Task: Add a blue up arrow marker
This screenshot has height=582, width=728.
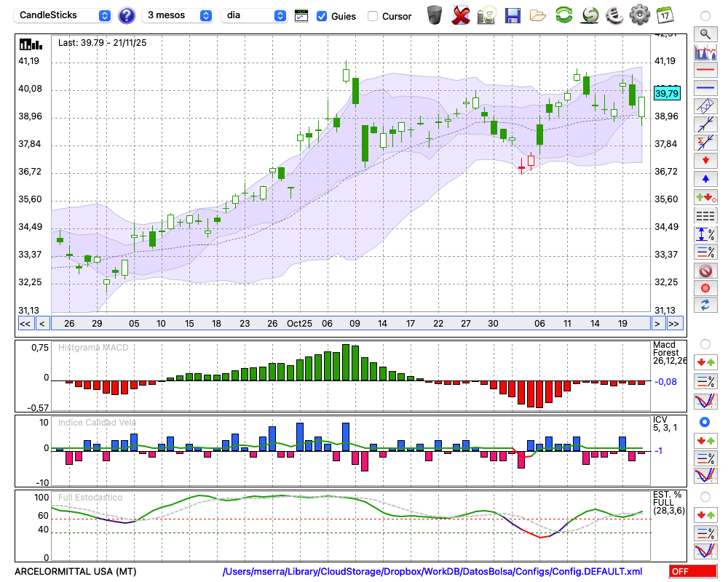Action: click(x=705, y=179)
